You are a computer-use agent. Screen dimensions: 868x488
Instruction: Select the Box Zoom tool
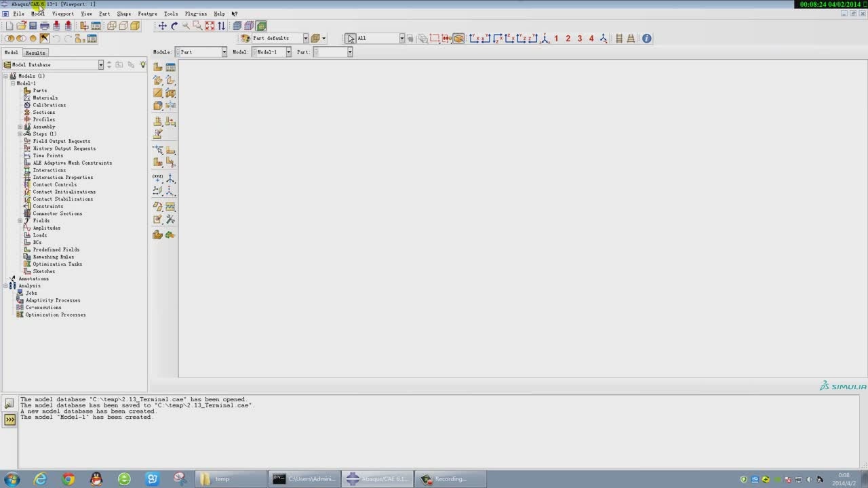coord(197,26)
